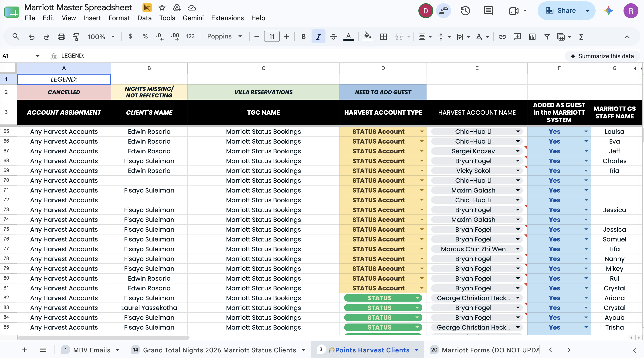Click the font size input field

272,37
